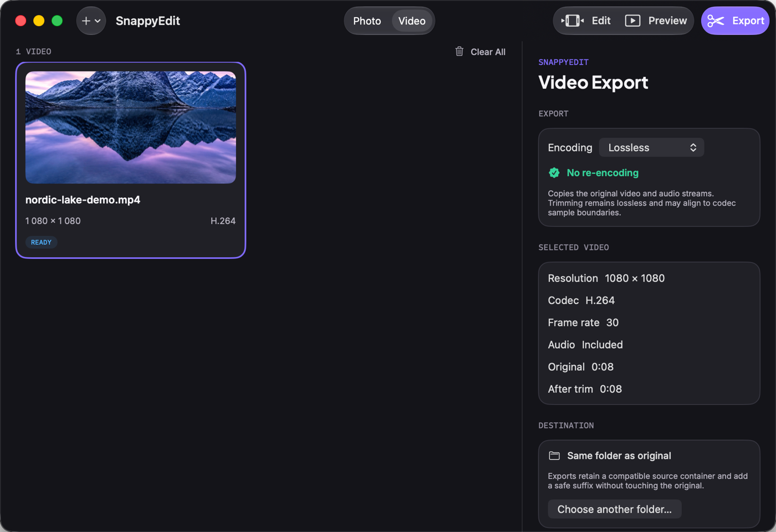Switch to the Photo tab
776x532 pixels.
(367, 21)
